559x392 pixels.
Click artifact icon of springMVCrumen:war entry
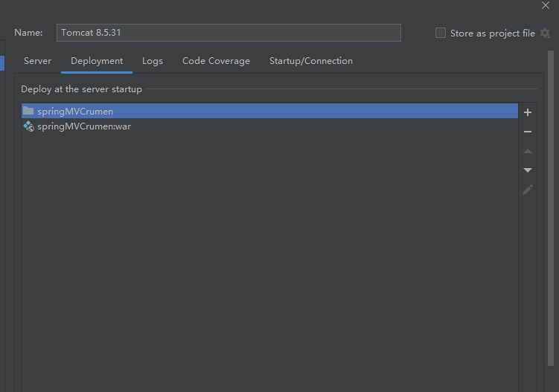pyautogui.click(x=28, y=126)
